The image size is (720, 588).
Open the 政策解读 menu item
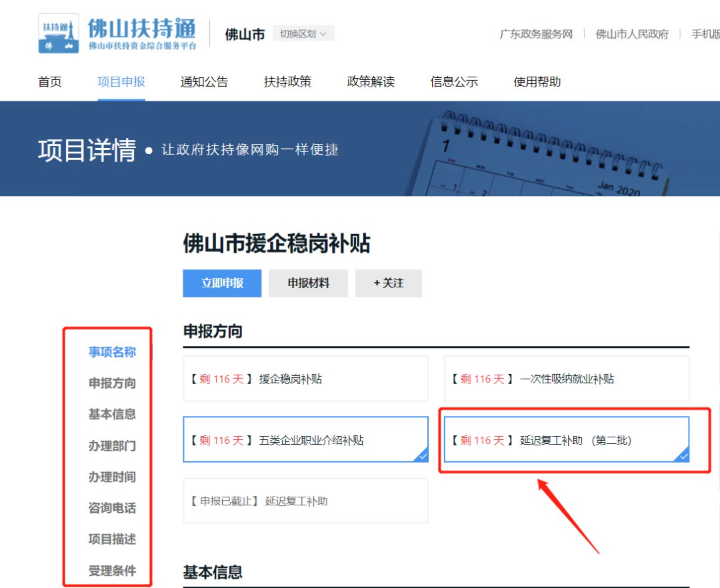coord(371,82)
